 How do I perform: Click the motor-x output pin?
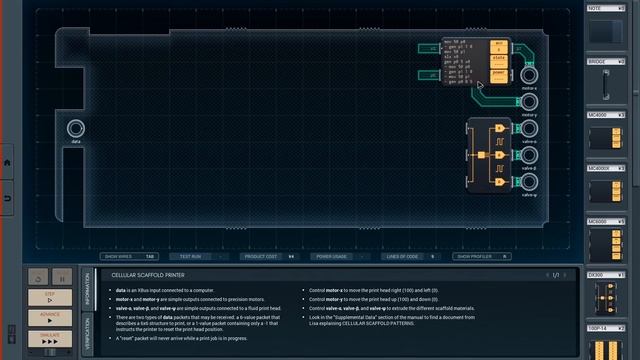[x=529, y=75]
